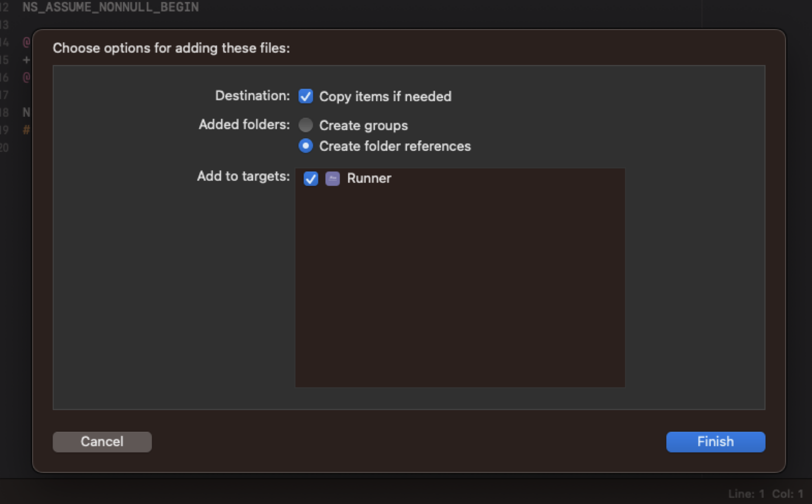Uncheck the Runner target checkbox

click(x=311, y=178)
